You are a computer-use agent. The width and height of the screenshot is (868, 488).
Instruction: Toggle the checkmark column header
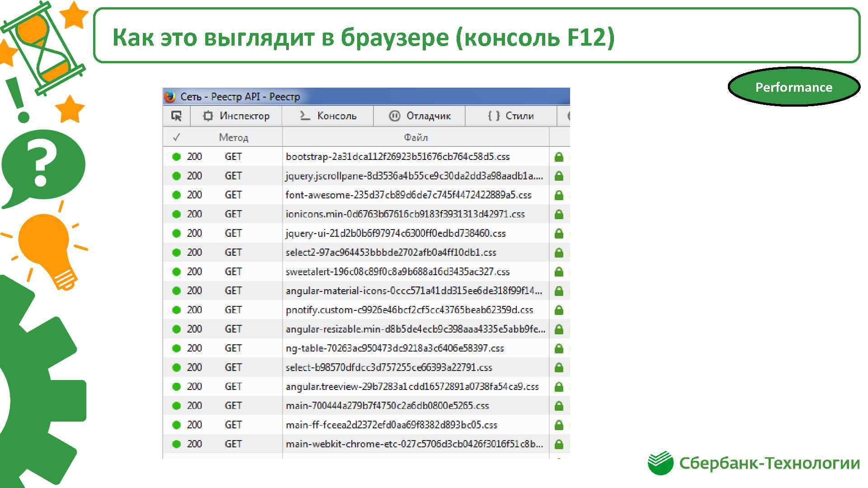click(x=174, y=136)
